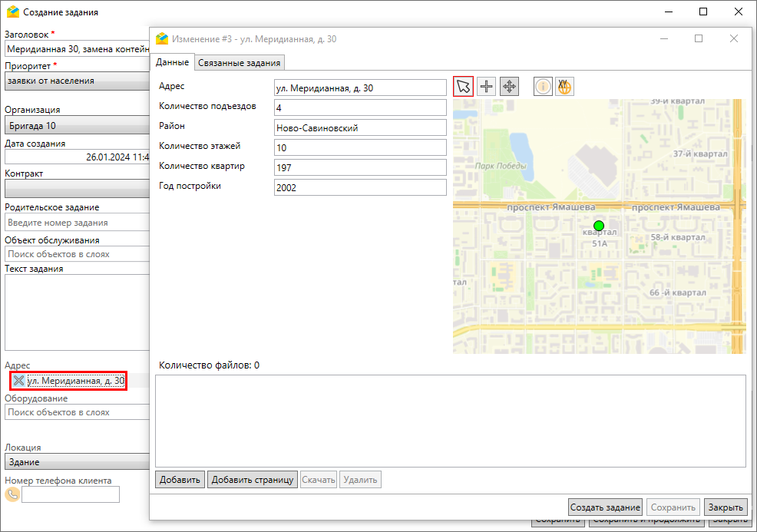Viewport: 757px width, 532px height.
Task: Select the arrow pointer map tool
Action: 463,87
